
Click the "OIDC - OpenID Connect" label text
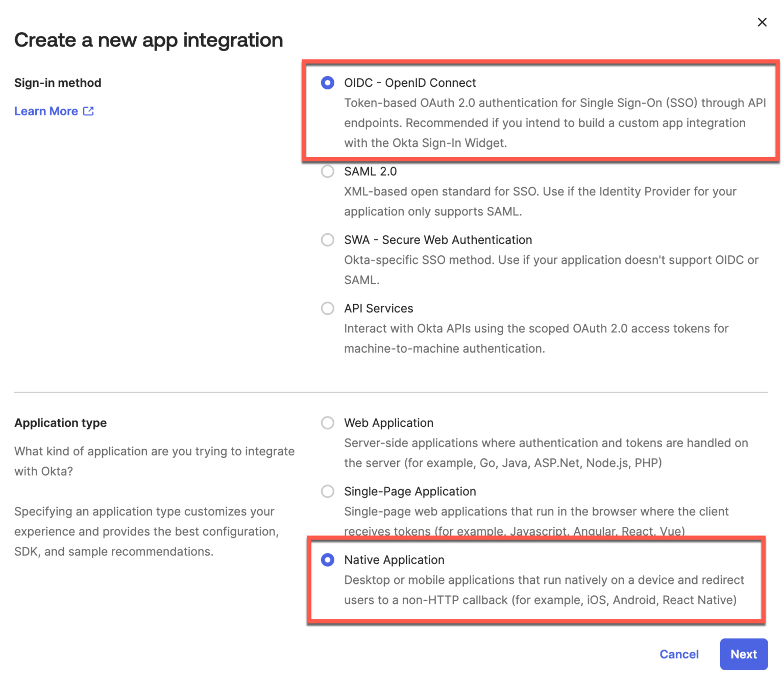pyautogui.click(x=409, y=83)
